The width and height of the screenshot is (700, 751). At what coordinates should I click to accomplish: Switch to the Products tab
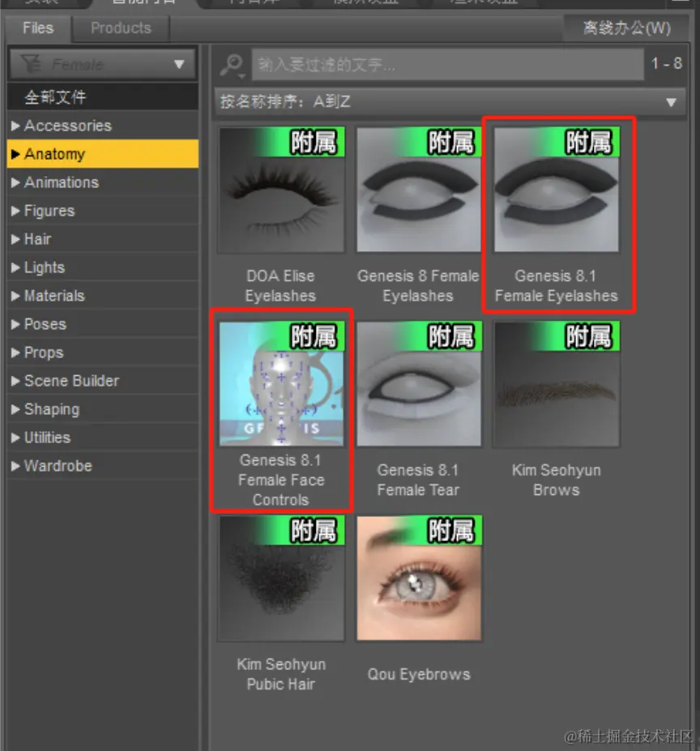121,28
